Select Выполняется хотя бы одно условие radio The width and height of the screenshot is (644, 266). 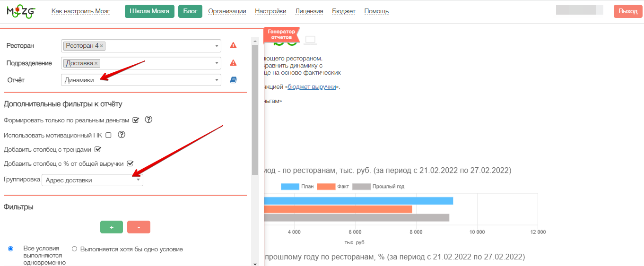74,249
